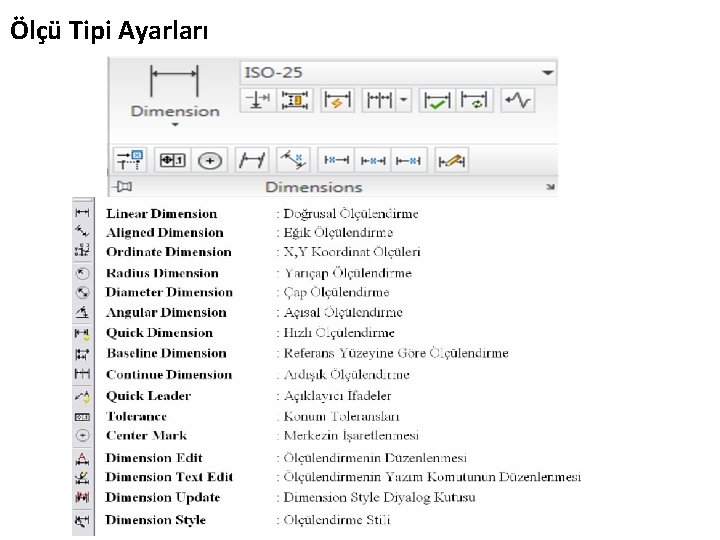Click the 'Dimension Text Edit' label
This screenshot has height=540, width=720.
click(169, 477)
